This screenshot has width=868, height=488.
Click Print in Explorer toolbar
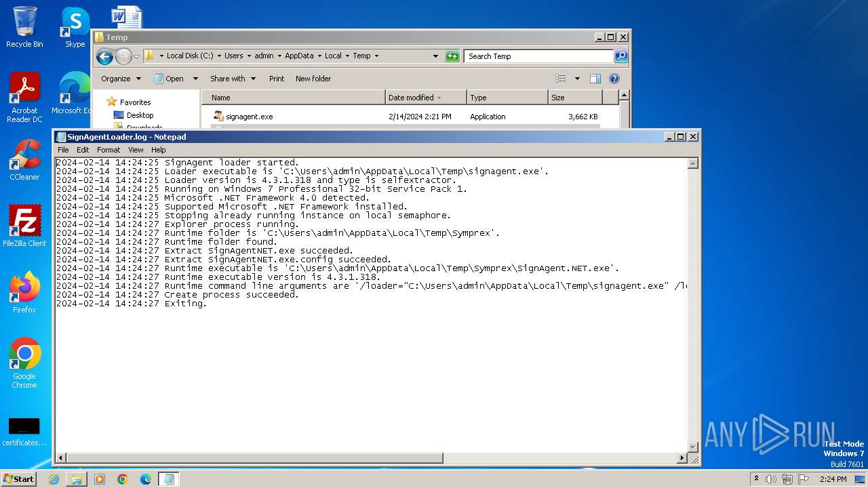[x=277, y=79]
